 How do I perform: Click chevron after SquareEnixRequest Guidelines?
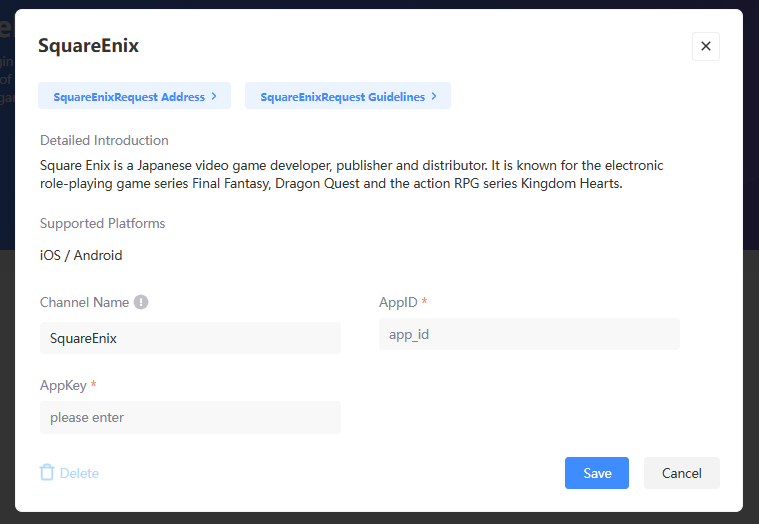point(434,96)
